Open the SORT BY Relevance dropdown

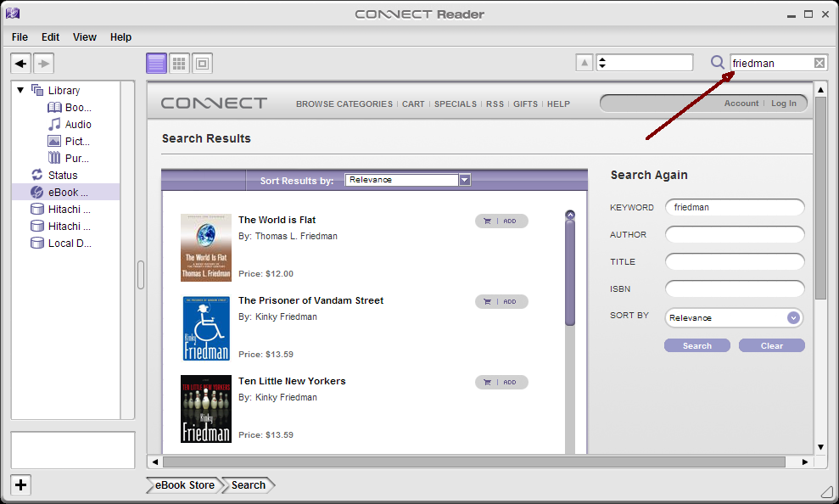(x=734, y=318)
